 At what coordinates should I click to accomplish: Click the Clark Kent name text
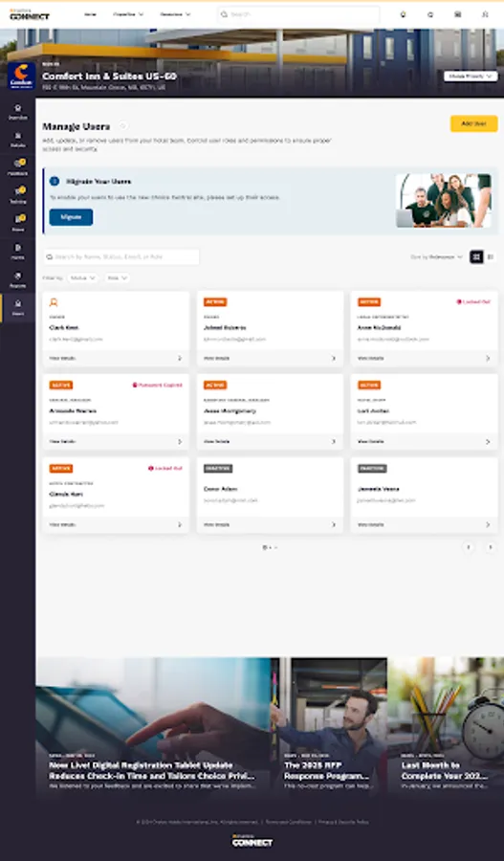click(64, 327)
